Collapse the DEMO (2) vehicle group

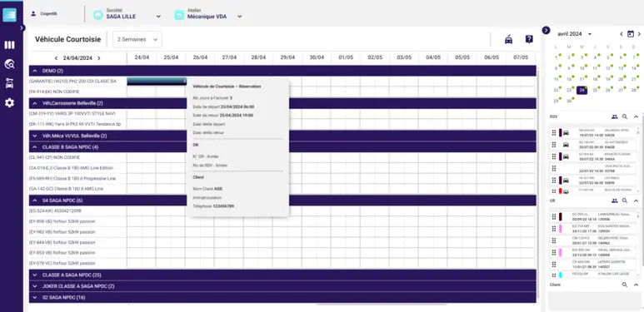(34, 71)
